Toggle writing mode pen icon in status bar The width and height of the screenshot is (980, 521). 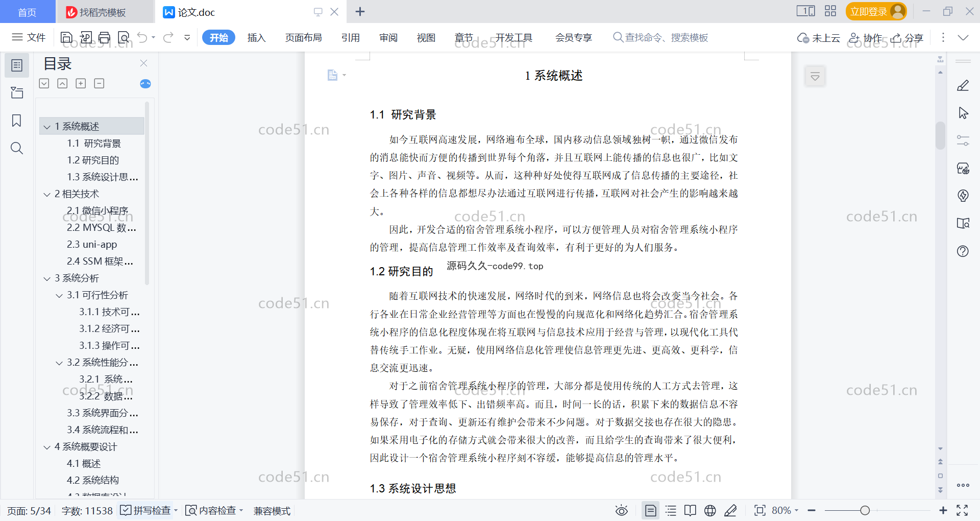click(x=730, y=510)
